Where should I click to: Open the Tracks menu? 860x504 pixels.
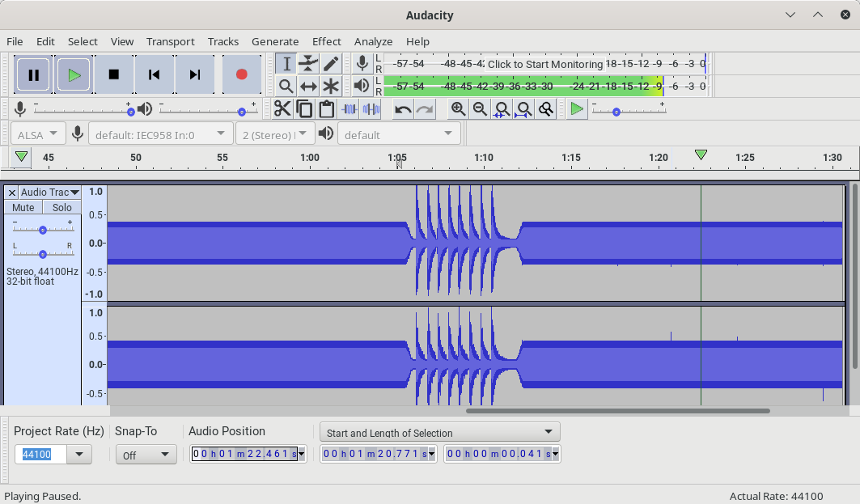[223, 42]
